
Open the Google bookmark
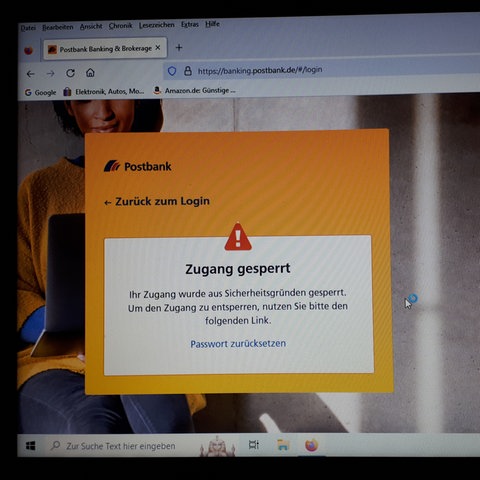tap(41, 92)
